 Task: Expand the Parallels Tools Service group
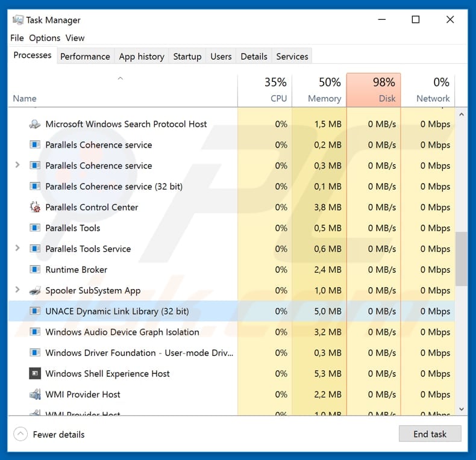coord(17,248)
